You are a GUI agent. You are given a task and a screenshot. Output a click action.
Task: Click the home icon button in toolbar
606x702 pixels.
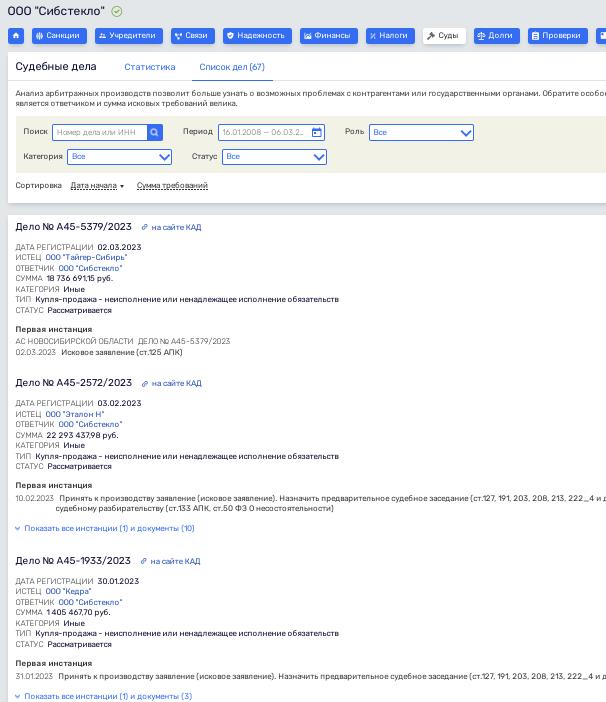coord(16,36)
